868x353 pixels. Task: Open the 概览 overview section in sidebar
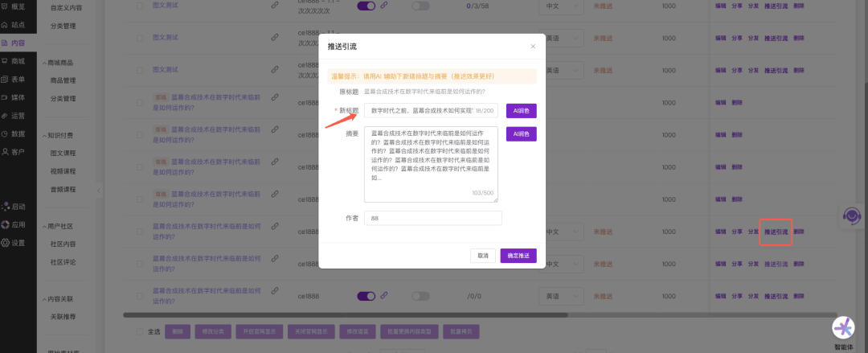tap(14, 6)
